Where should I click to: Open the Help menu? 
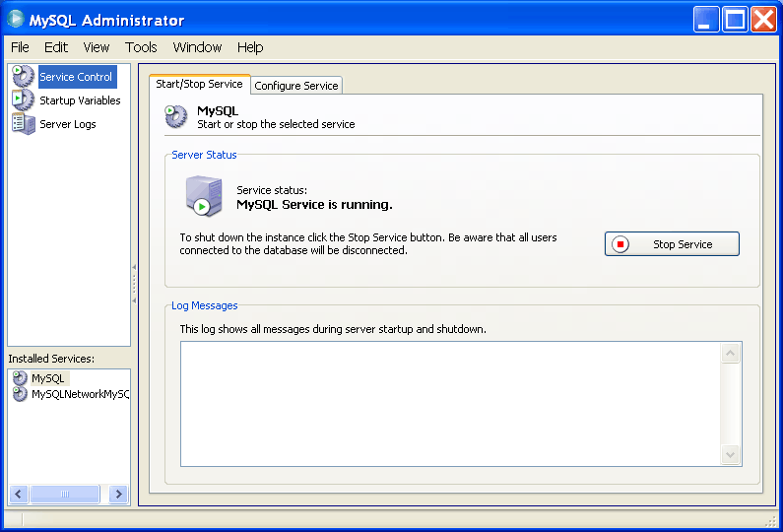(x=250, y=47)
